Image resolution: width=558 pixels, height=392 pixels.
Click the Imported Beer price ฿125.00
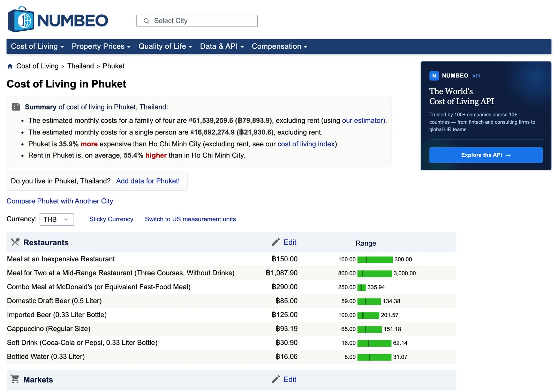pyautogui.click(x=285, y=315)
